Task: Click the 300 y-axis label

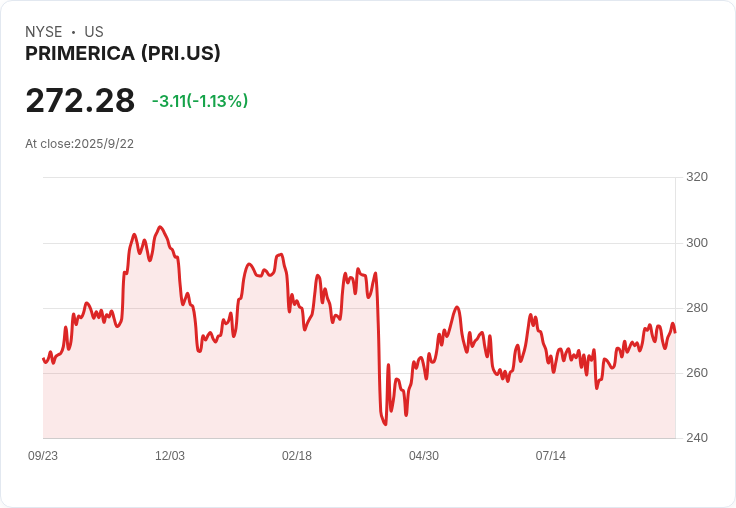Action: tap(696, 243)
